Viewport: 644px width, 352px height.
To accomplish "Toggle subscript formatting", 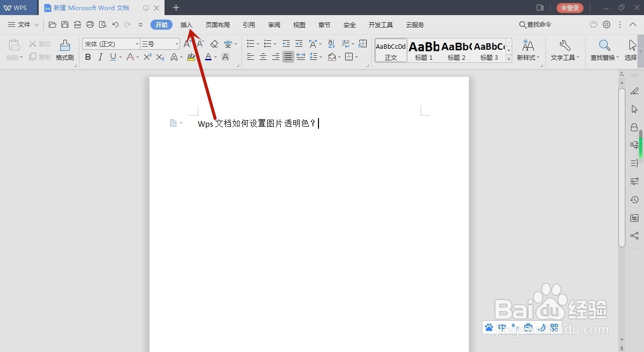I will [160, 57].
